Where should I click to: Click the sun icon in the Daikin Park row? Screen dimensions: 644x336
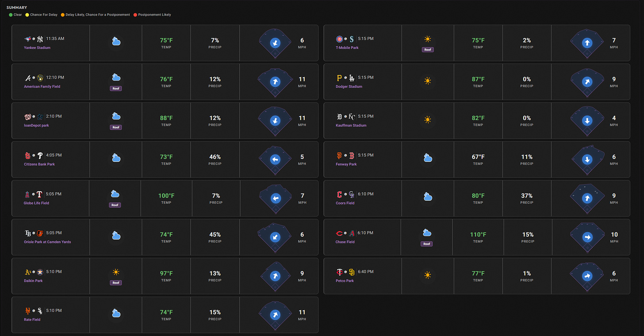116,272
